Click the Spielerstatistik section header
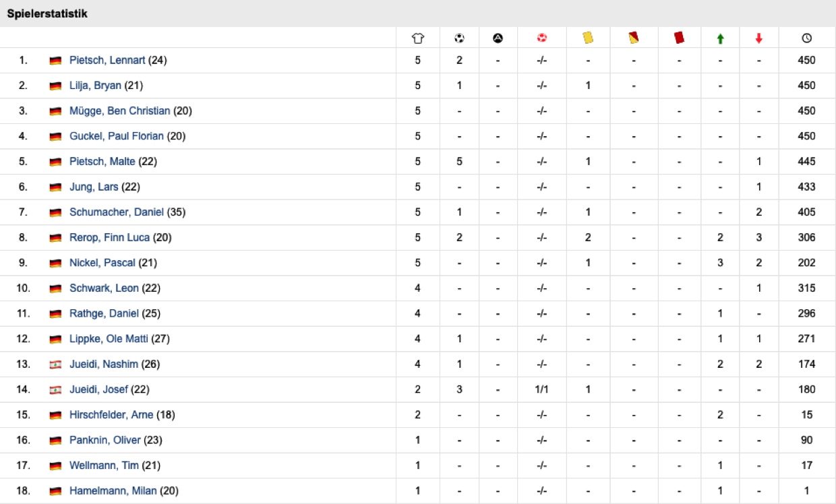 coord(47,13)
